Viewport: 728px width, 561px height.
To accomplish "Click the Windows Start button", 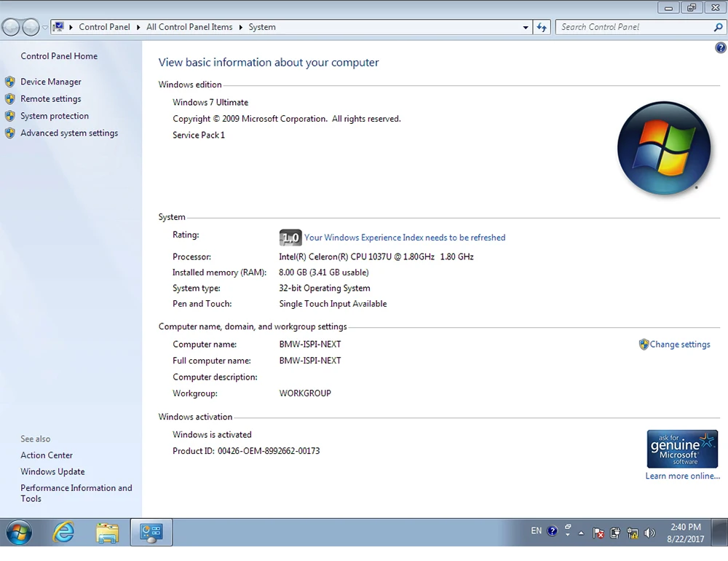I will (x=19, y=533).
